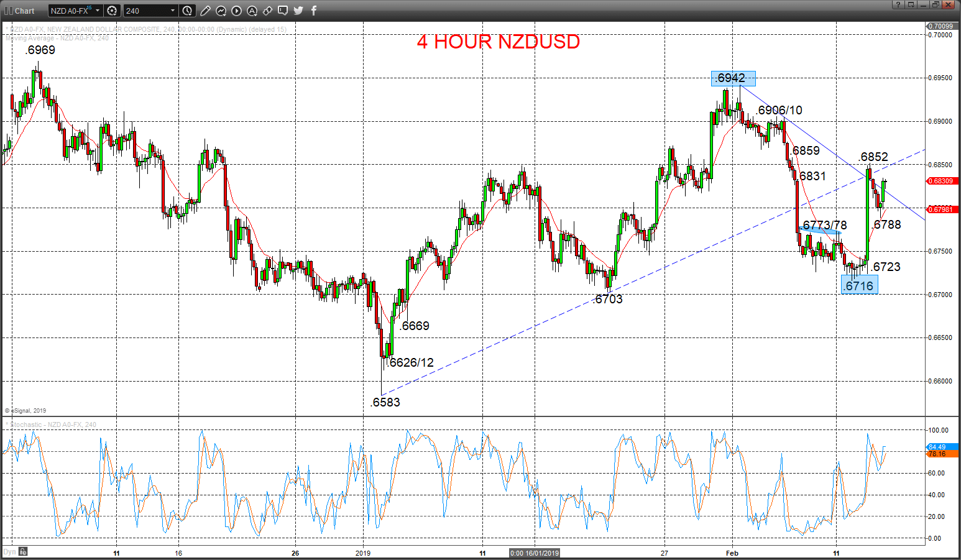The height and width of the screenshot is (560, 961).
Task: Select the Moving Average study label
Action: 57,38
